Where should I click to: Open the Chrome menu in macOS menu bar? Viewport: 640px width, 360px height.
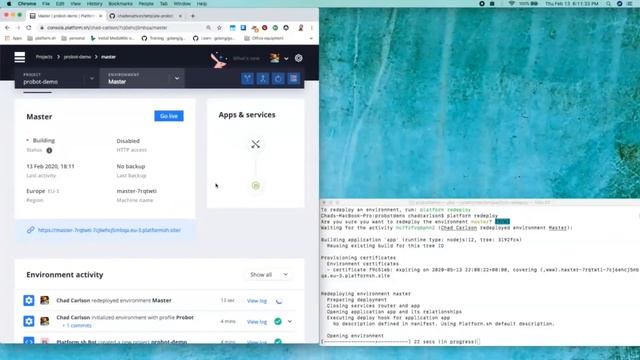27,4
